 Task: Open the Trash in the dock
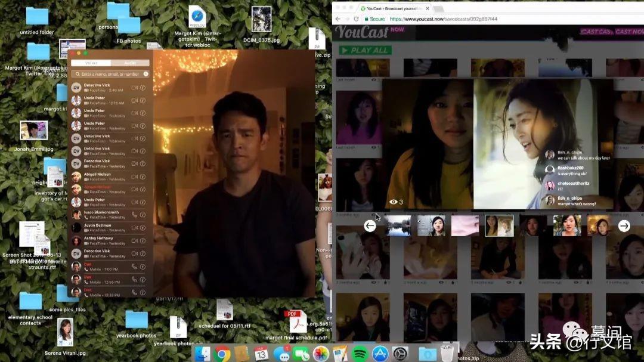(447, 352)
